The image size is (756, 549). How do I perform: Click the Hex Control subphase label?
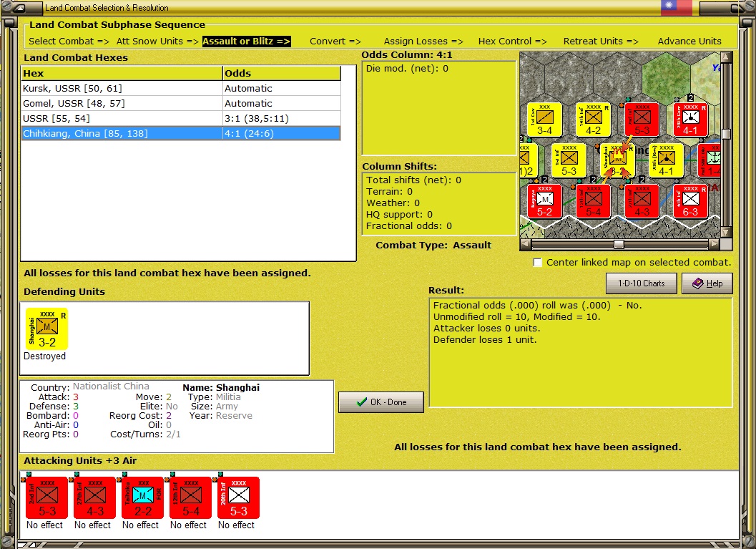click(513, 42)
